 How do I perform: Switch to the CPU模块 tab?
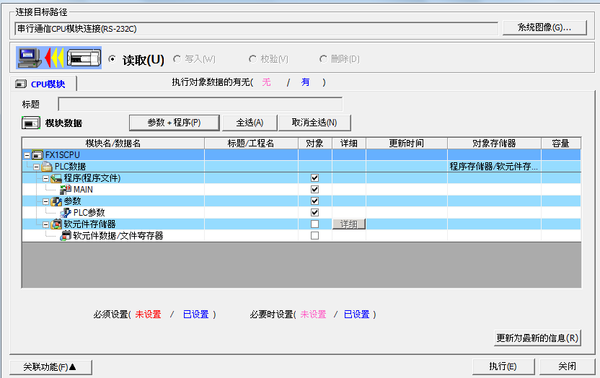pos(44,84)
